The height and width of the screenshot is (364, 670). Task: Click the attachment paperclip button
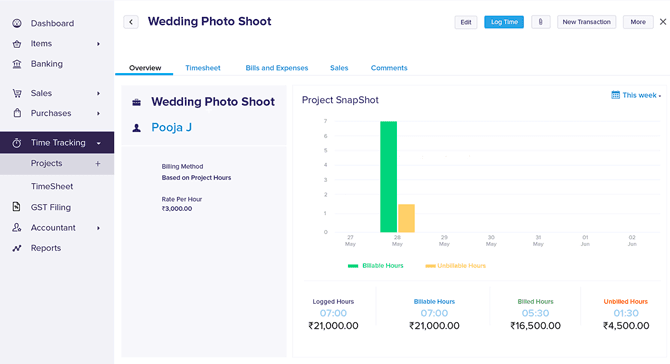541,22
